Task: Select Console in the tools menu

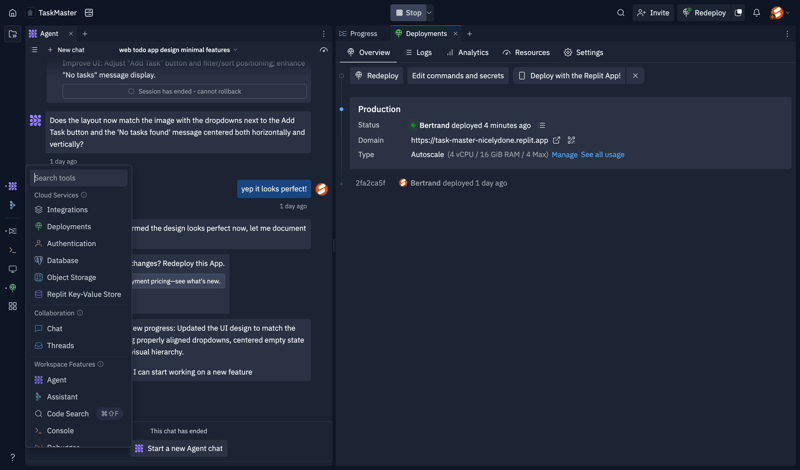Action: click(x=79, y=431)
